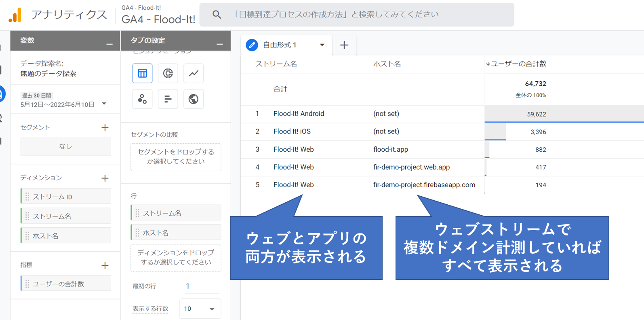Image resolution: width=644 pixels, height=320 pixels.
Task: Select the ユーザーの合計数 metric chip
Action: pyautogui.click(x=66, y=284)
